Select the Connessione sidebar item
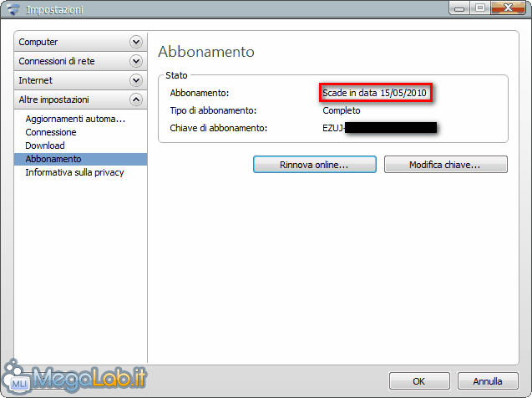This screenshot has height=398, width=532. [x=51, y=132]
